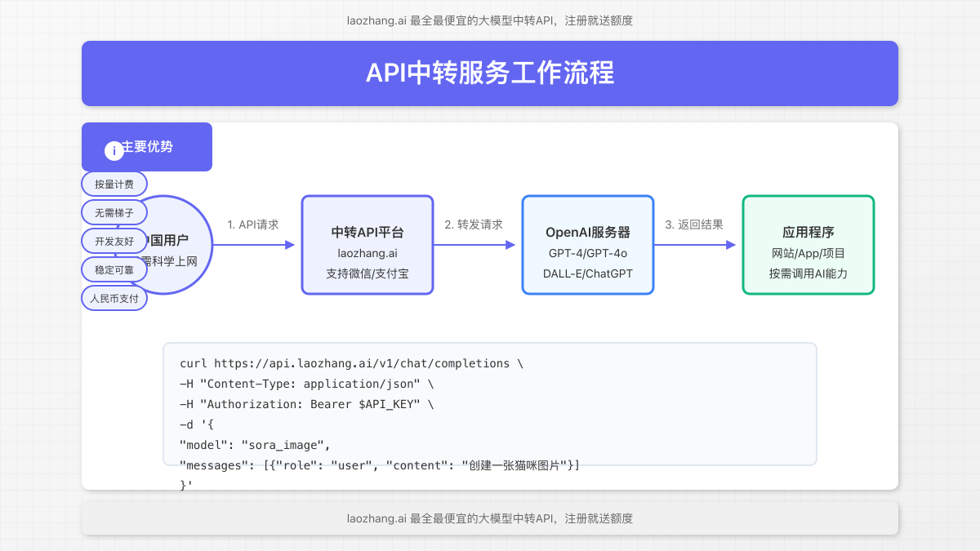980x551 pixels.
Task: Select the 稳定可靠 pill
Action: pyautogui.click(x=114, y=269)
